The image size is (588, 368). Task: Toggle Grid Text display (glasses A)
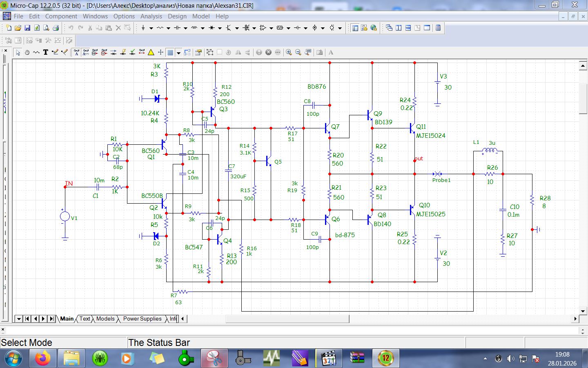[76, 52]
